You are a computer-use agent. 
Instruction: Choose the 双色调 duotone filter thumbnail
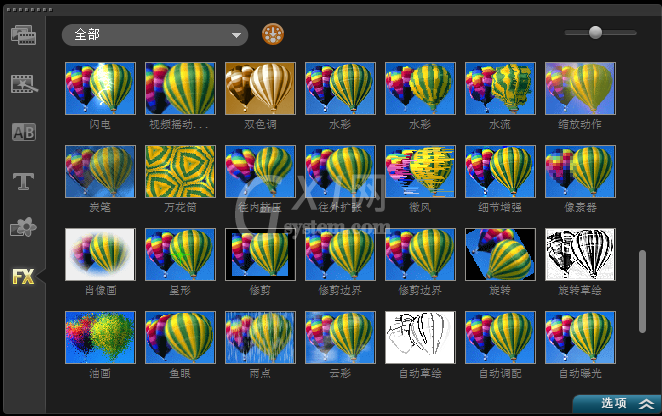260,88
